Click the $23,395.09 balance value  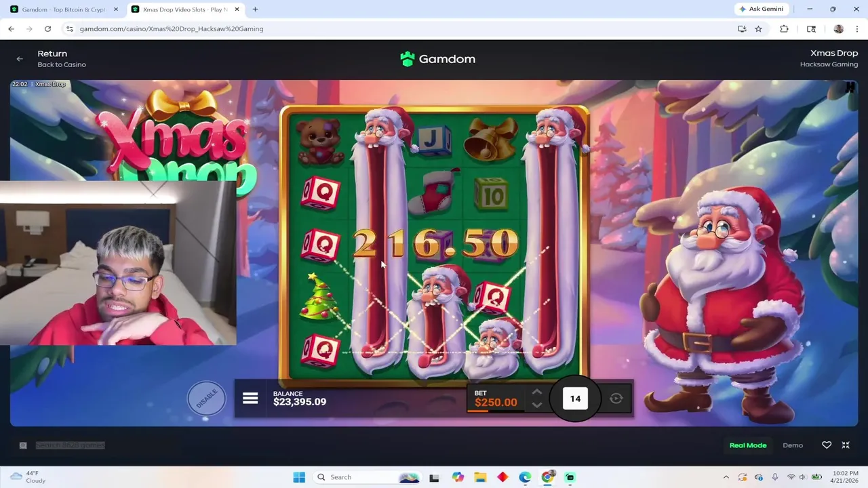[300, 402]
